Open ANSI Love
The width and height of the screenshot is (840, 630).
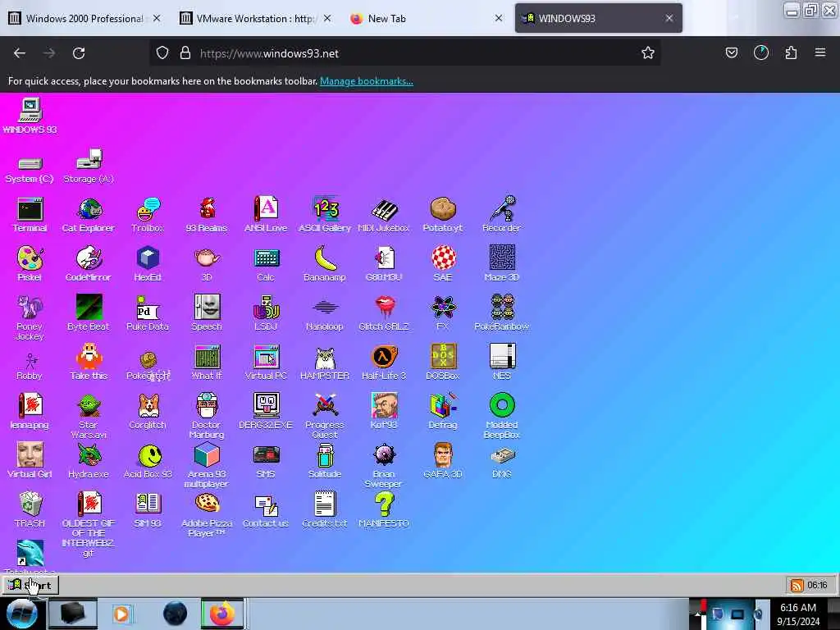pos(266,214)
